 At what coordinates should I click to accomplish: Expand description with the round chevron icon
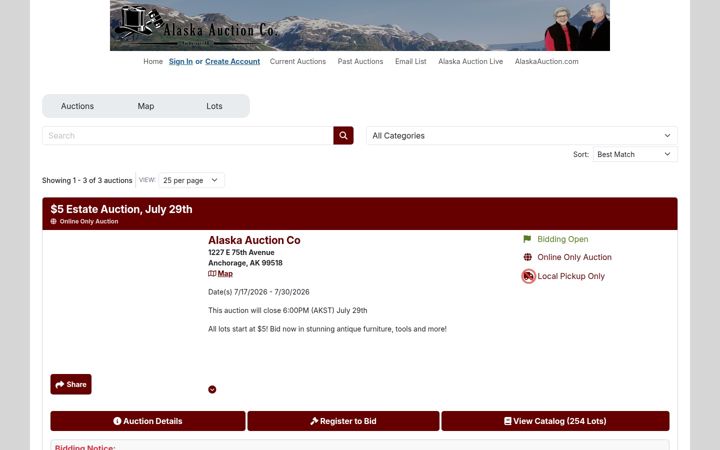[x=212, y=389]
